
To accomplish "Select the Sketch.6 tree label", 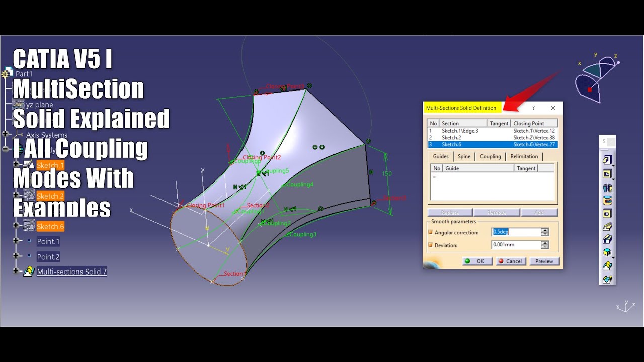I will pyautogui.click(x=50, y=227).
